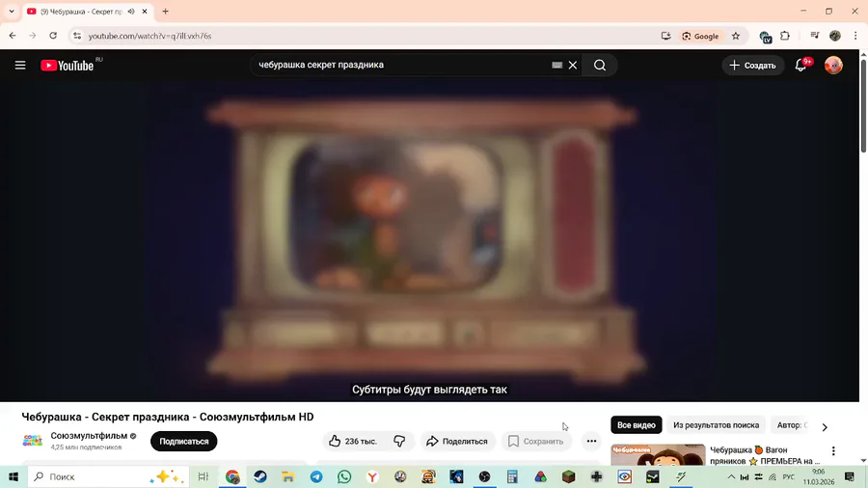Viewport: 868px width, 488px height.
Task: Open Союзмультфильм channel avatar
Action: pyautogui.click(x=33, y=441)
